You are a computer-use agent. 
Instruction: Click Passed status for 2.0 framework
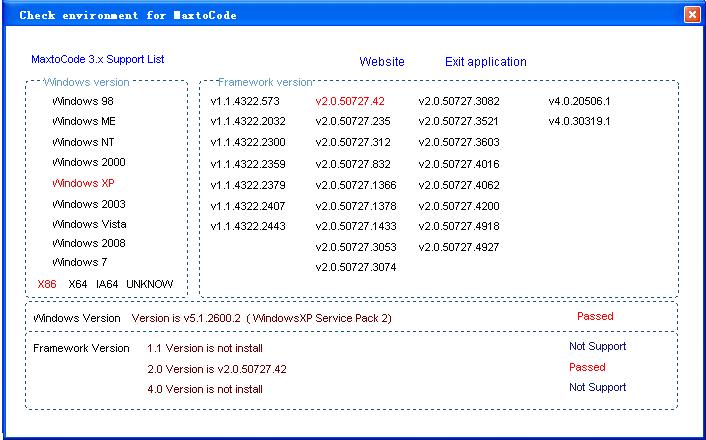coord(587,367)
